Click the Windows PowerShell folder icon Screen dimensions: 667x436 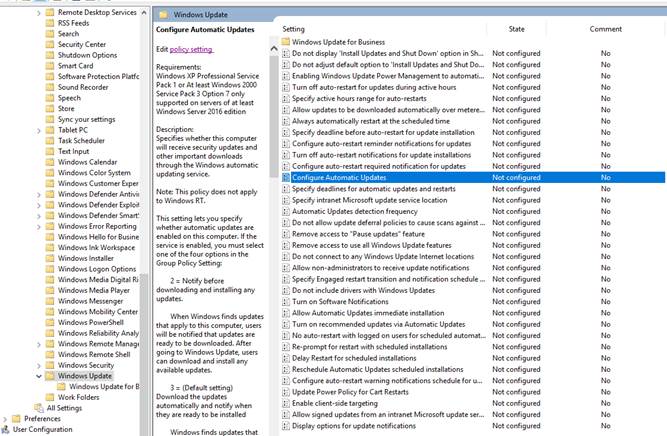[x=50, y=323]
